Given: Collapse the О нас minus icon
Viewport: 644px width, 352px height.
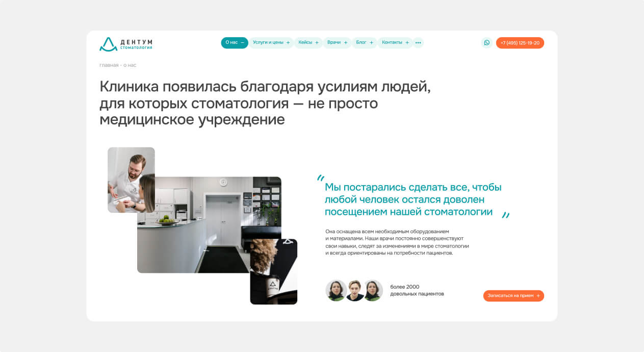Looking at the screenshot, I should coord(242,43).
